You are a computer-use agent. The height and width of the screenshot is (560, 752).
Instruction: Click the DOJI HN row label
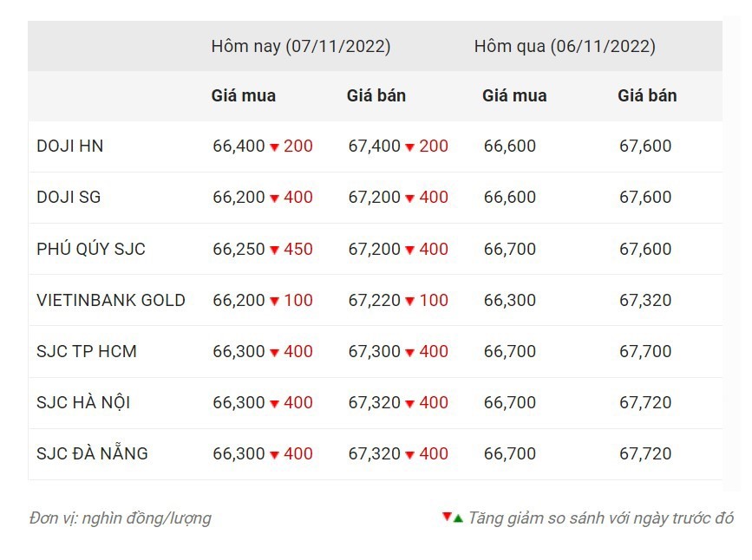coord(70,146)
